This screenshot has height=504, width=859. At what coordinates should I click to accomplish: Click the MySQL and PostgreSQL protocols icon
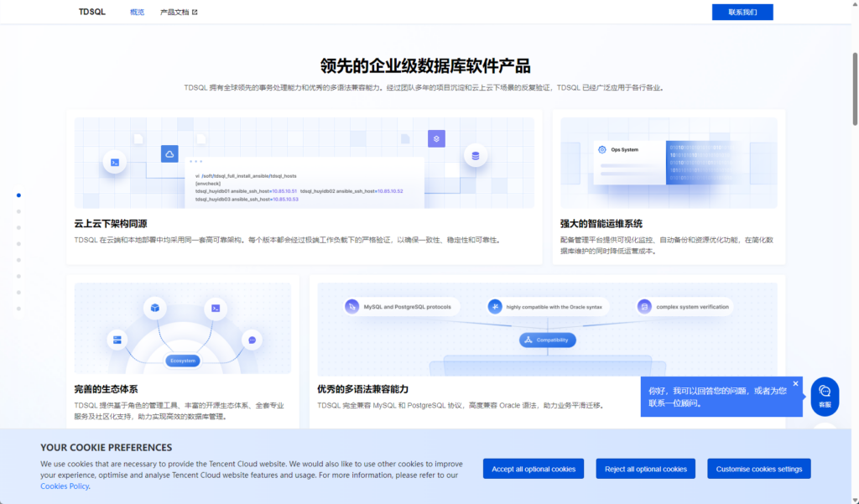[352, 307]
